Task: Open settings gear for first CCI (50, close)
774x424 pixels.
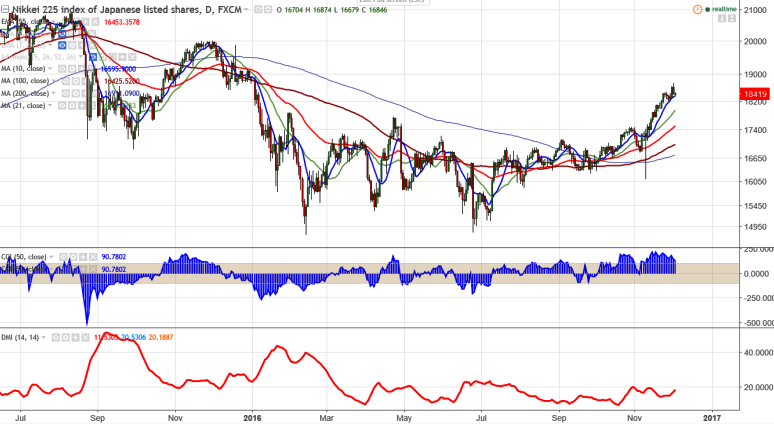Action: tap(73, 257)
